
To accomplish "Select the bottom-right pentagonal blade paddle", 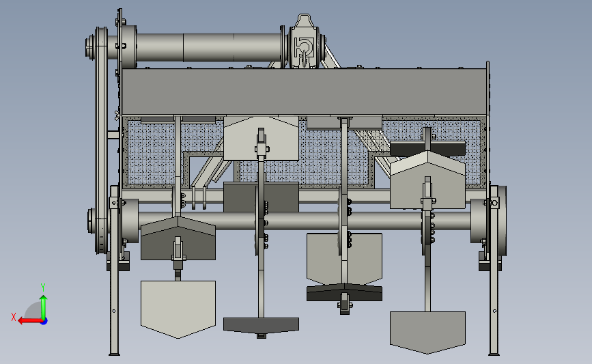I will [x=427, y=332].
